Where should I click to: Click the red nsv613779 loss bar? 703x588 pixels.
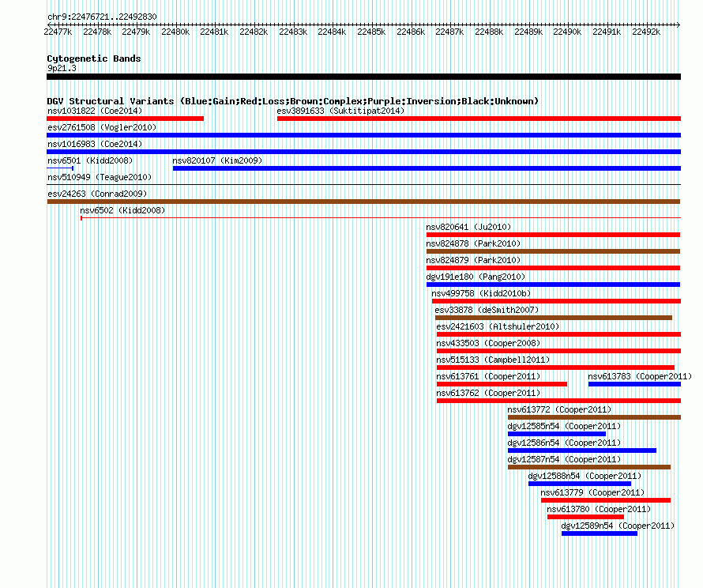[606, 500]
